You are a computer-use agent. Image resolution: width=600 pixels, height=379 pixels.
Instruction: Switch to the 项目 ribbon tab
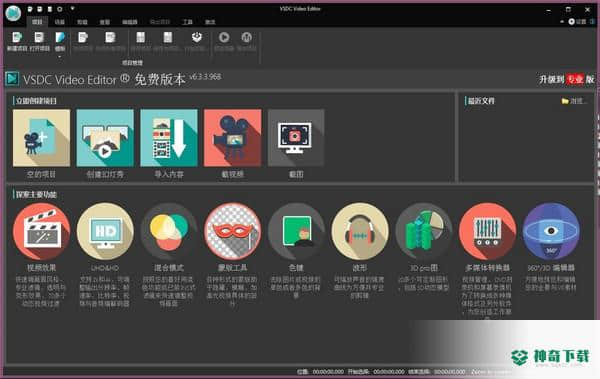click(x=37, y=22)
